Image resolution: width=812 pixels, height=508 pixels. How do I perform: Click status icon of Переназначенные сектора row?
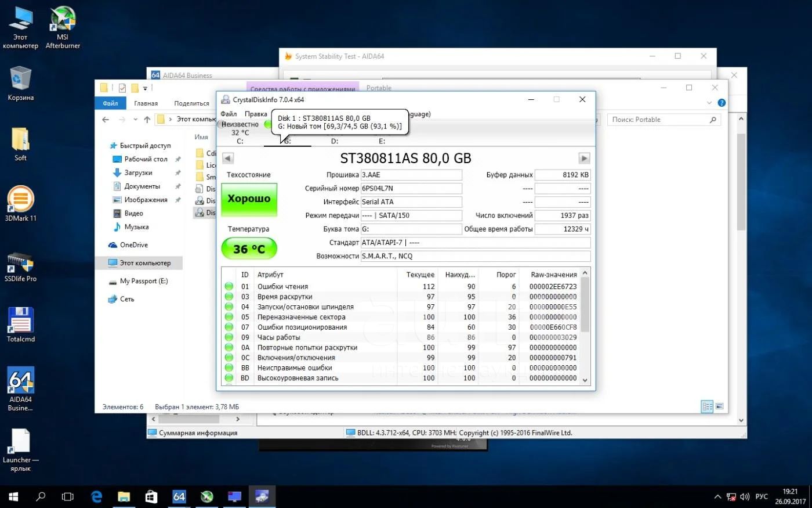(229, 317)
